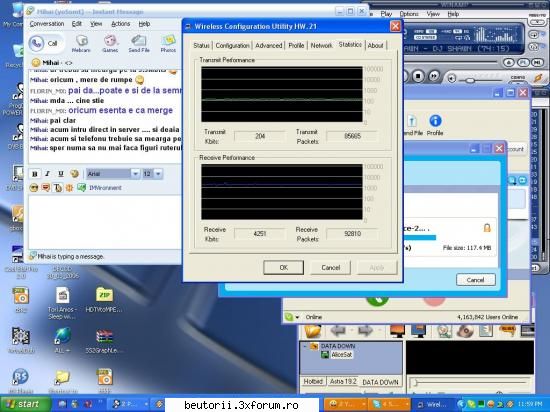Toggle Underline text formatting
The image size is (550, 412).
[x=61, y=174]
